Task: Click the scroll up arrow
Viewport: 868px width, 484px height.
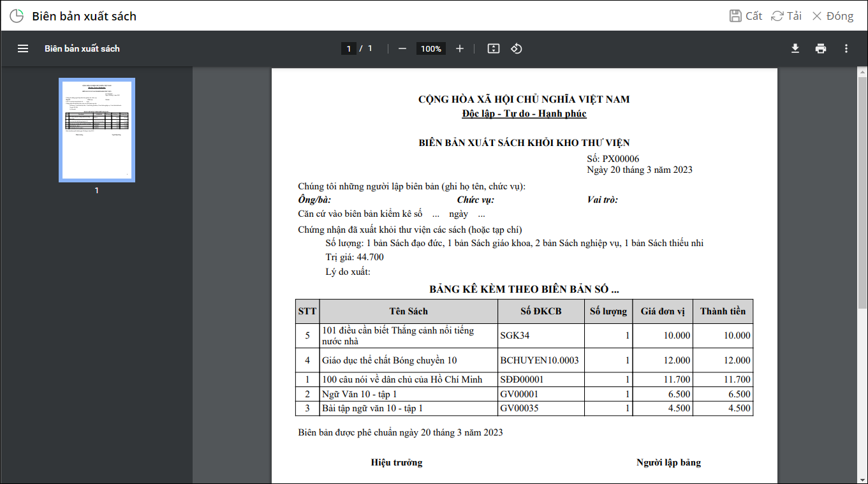Action: pyautogui.click(x=862, y=71)
